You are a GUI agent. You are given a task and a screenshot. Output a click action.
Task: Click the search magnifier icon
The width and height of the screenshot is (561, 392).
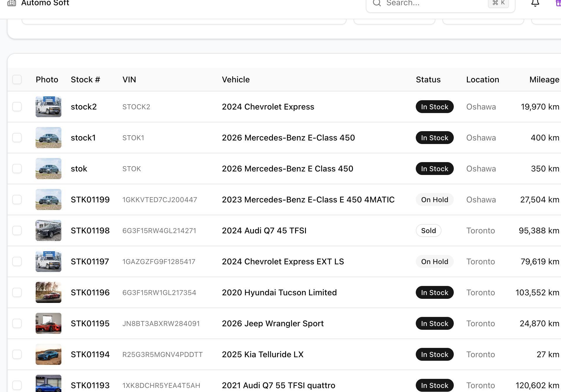[x=377, y=3]
